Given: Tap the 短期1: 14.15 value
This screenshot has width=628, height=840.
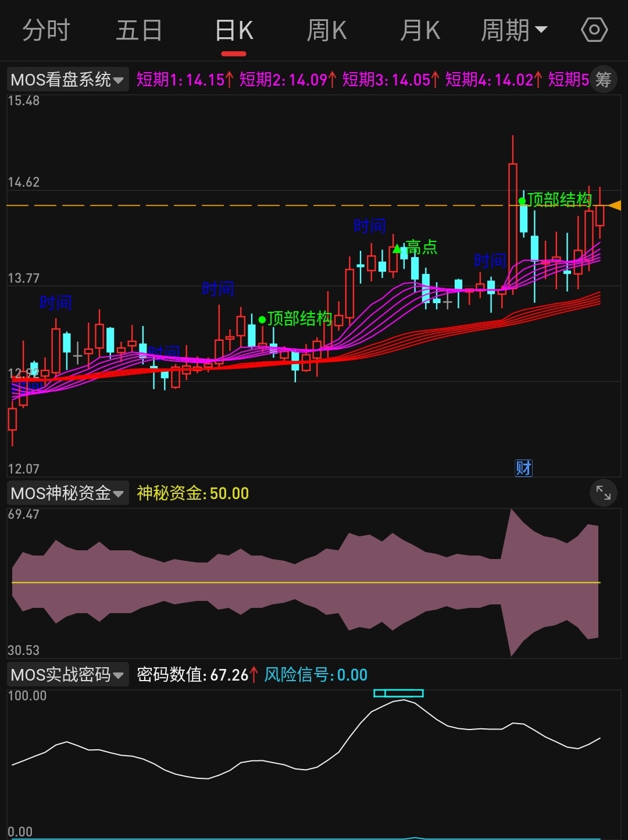Looking at the screenshot, I should coord(185,80).
